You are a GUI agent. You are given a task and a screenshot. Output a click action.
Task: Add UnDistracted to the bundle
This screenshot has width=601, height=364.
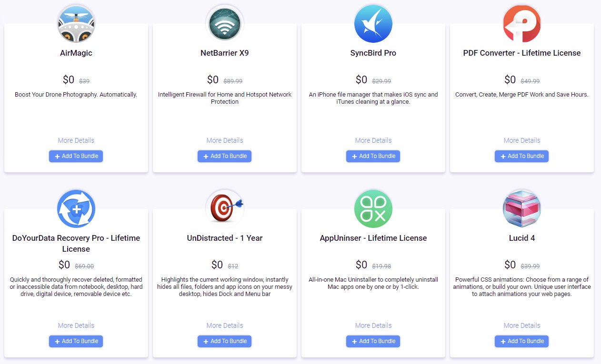coord(225,341)
